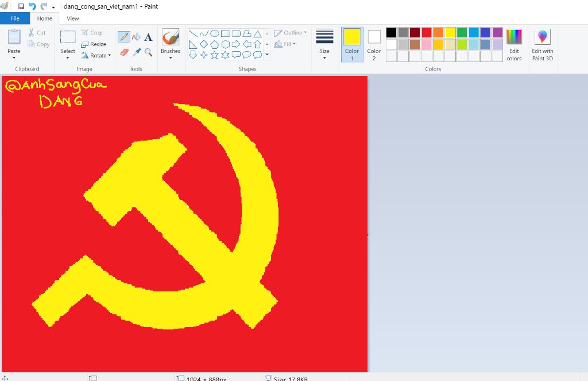Activate Color 1 selector

(352, 44)
